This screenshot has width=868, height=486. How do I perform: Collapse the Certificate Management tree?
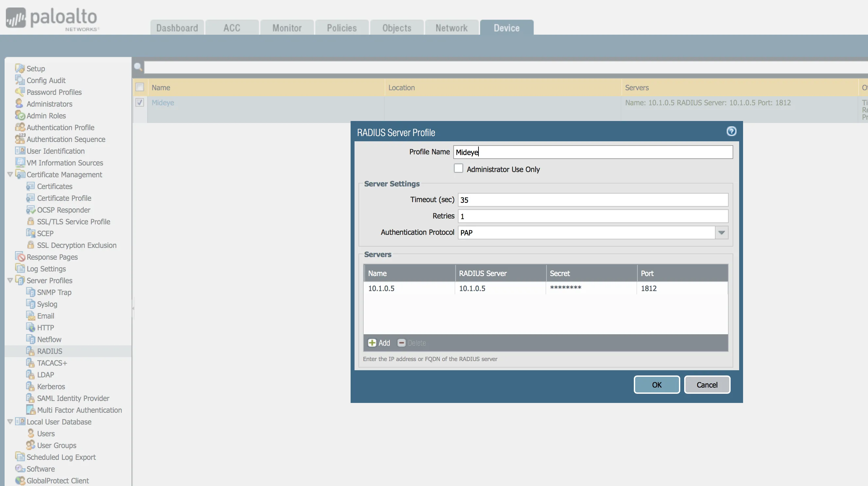tap(10, 175)
